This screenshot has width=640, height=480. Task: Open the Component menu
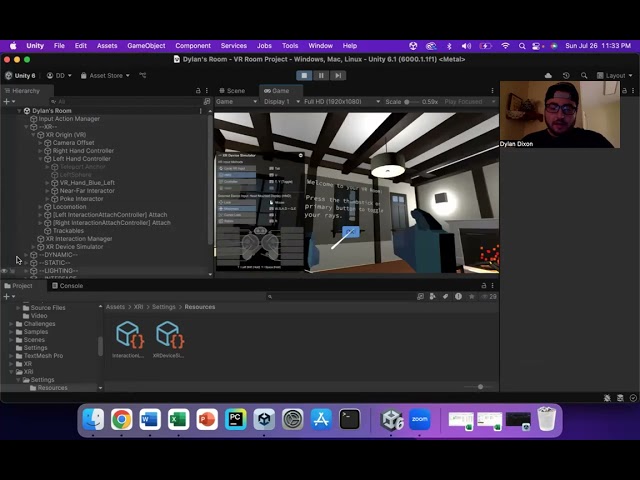coord(193,46)
